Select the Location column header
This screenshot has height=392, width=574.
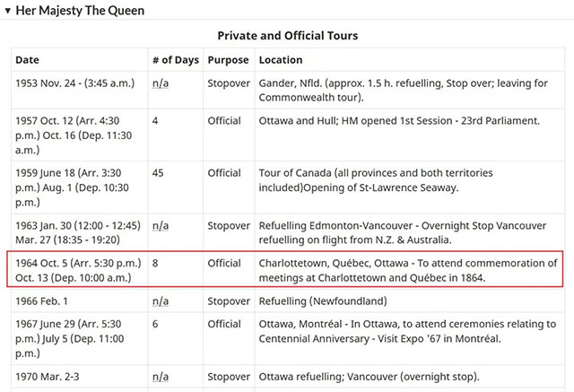(x=410, y=60)
